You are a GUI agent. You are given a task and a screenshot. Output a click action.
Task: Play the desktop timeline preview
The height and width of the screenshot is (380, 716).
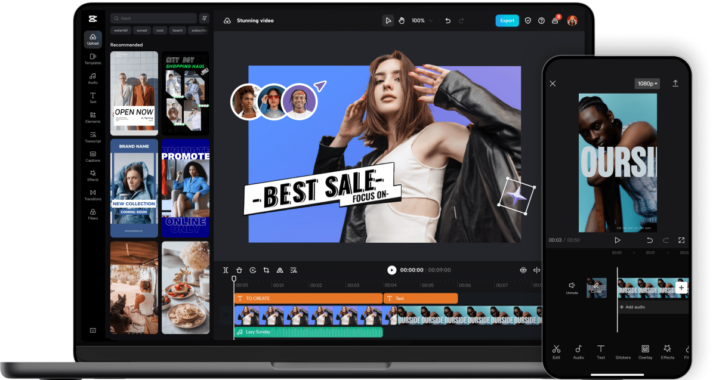coord(391,270)
